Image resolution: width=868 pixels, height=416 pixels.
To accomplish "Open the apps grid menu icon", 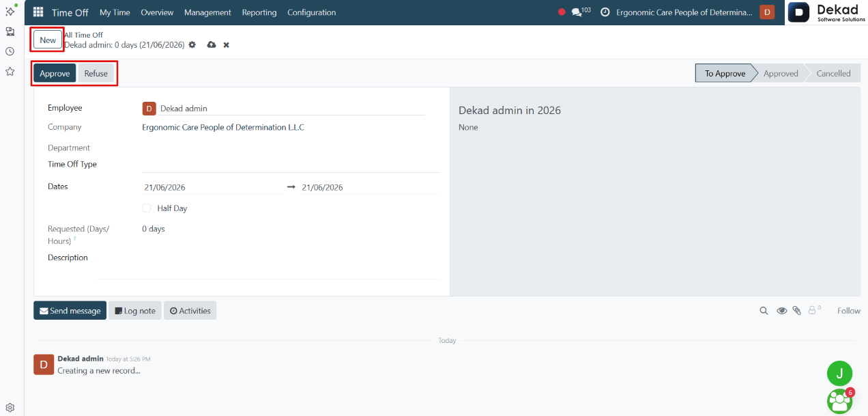I will (x=38, y=12).
